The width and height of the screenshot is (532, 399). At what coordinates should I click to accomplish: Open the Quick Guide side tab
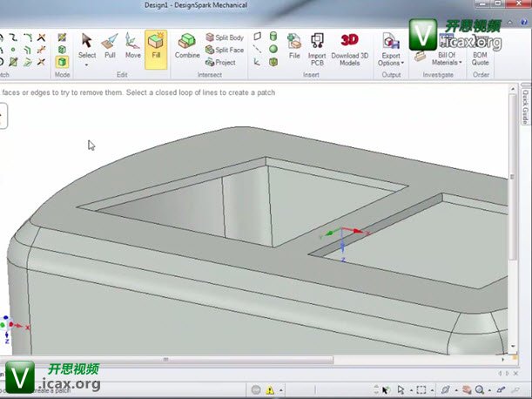point(525,106)
